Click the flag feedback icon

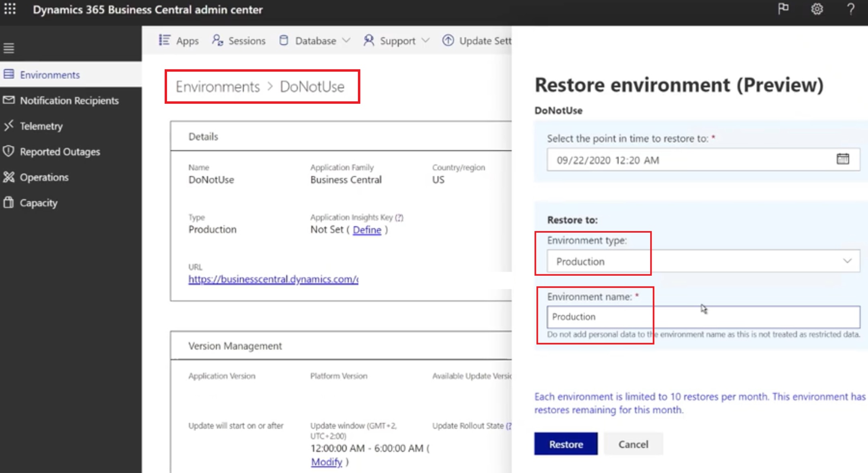(x=783, y=9)
